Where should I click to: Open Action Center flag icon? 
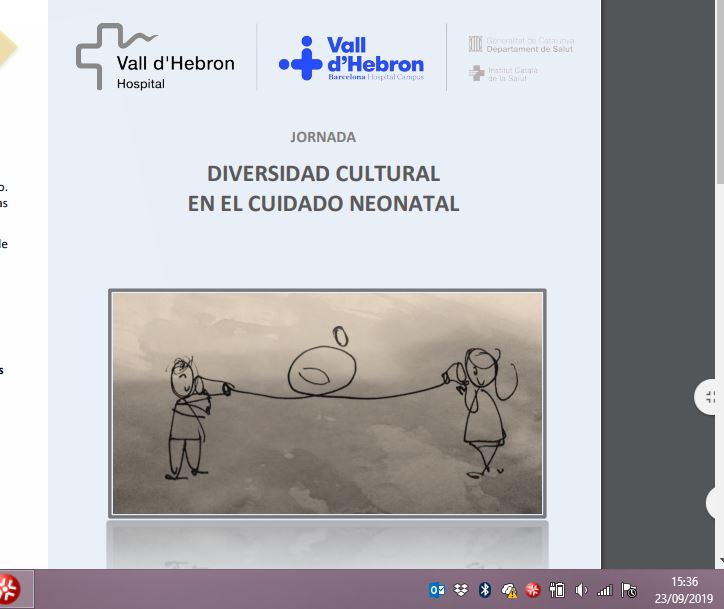(x=629, y=590)
